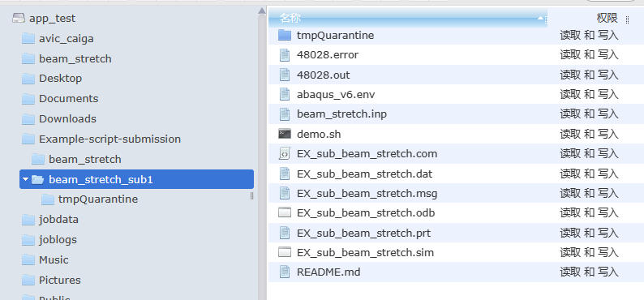
Task: Select file name README.md
Action: (x=328, y=272)
